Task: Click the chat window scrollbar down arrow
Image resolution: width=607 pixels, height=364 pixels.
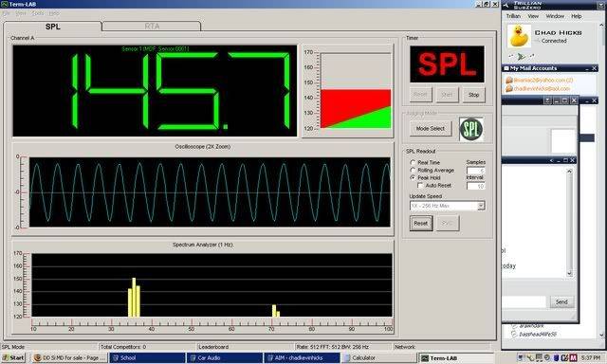Action: 569,274
